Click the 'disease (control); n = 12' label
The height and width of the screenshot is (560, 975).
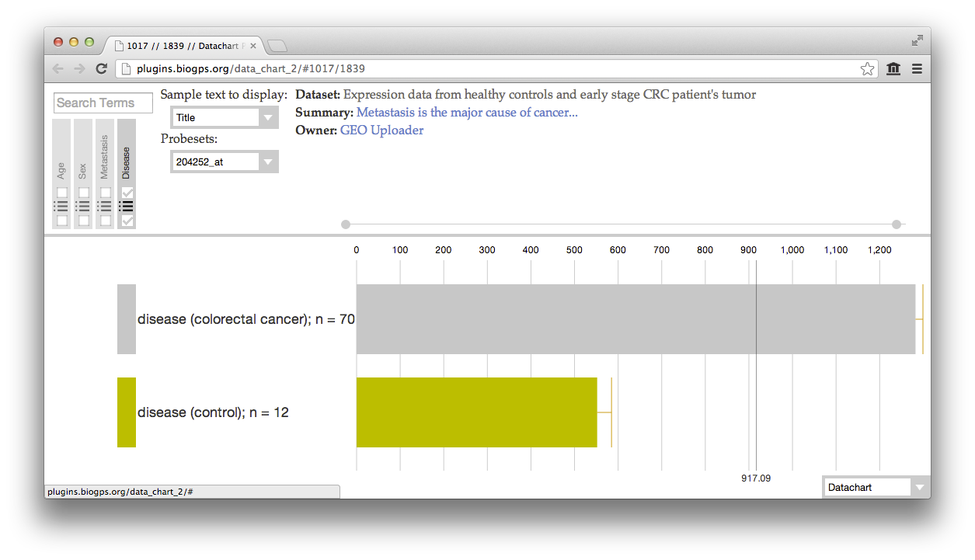[x=213, y=412]
